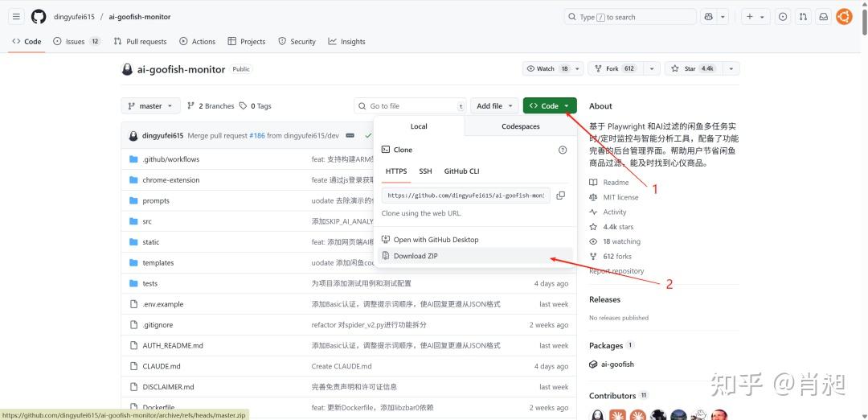Open the chrome-extension folder
This screenshot has width=868, height=420.
click(x=171, y=180)
